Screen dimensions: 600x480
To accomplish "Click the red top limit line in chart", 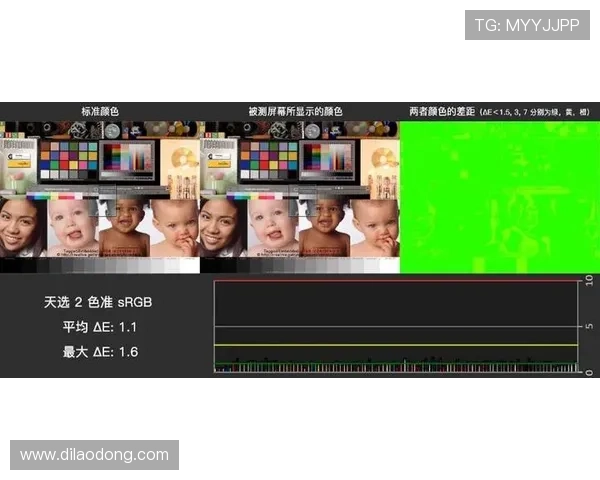I will [x=396, y=281].
